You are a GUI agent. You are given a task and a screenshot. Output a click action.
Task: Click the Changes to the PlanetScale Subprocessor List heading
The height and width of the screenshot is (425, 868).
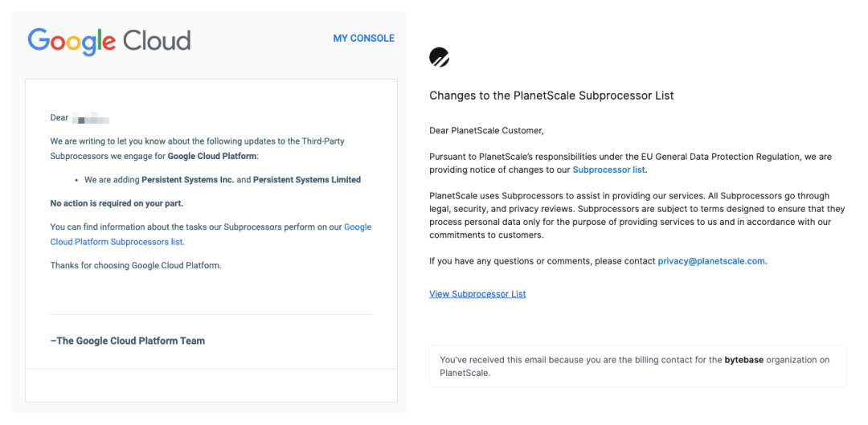pyautogui.click(x=551, y=95)
